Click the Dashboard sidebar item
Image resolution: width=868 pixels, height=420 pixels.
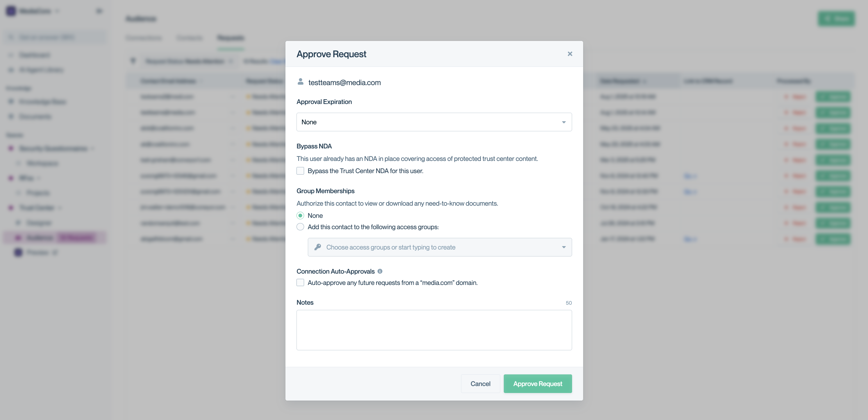click(x=34, y=55)
